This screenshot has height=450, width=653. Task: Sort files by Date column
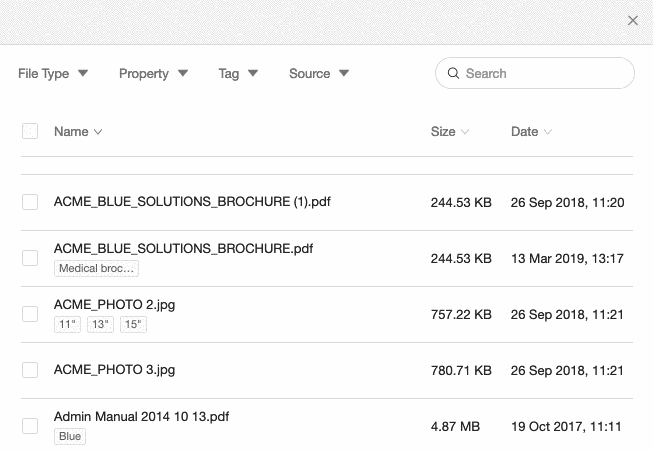pyautogui.click(x=531, y=132)
